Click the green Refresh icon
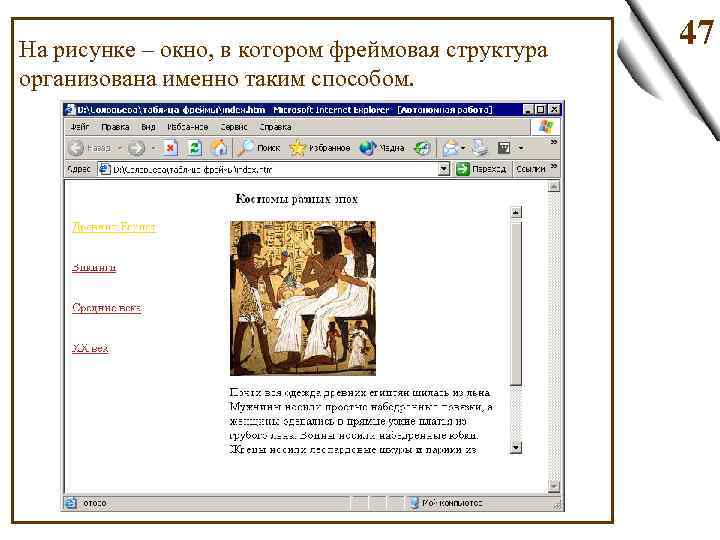Screen dimensions: 720x540 [195, 148]
